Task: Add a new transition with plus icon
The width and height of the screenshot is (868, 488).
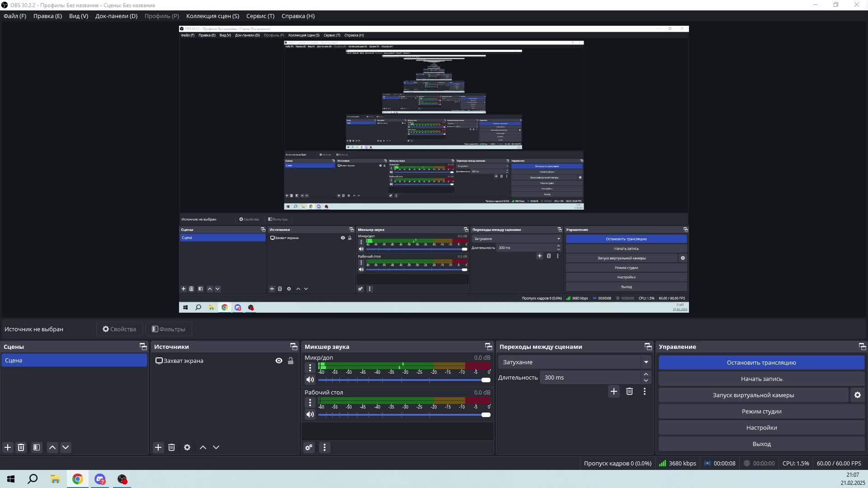Action: pyautogui.click(x=613, y=391)
